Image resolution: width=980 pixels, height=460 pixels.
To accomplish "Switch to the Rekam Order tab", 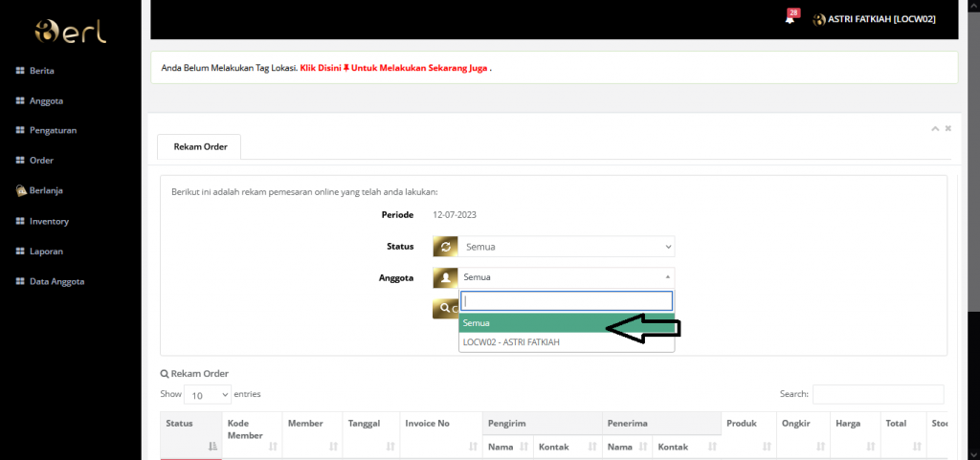I will [x=199, y=146].
